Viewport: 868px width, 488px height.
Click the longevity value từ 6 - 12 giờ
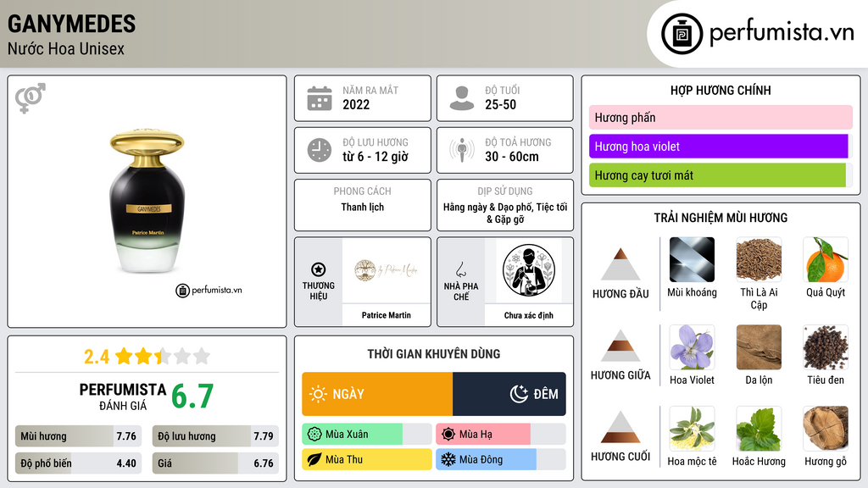(x=376, y=157)
